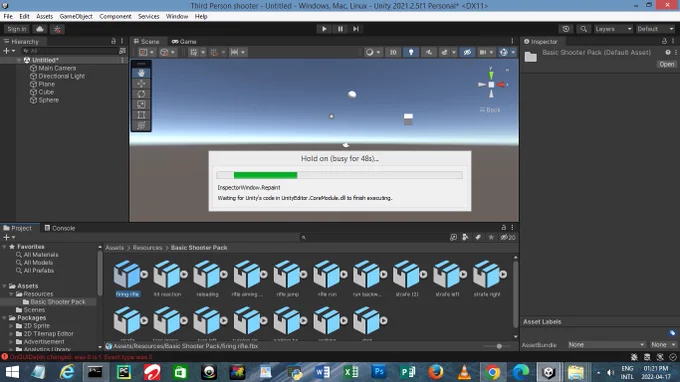The height and width of the screenshot is (382, 680).
Task: Select the firing rifle asset thumbnail
Action: click(128, 278)
